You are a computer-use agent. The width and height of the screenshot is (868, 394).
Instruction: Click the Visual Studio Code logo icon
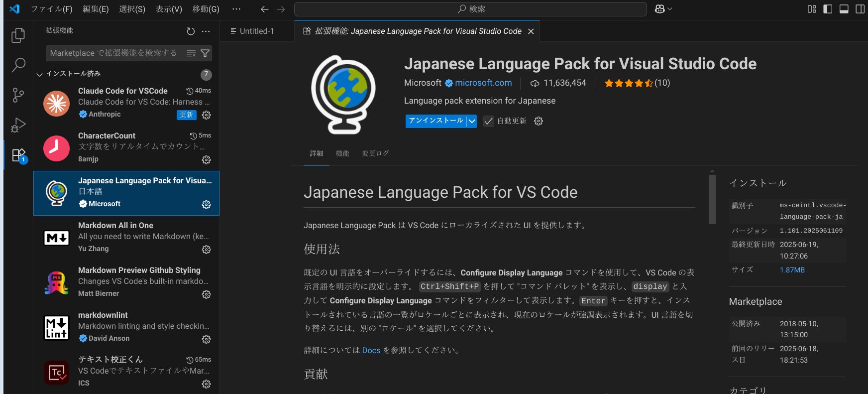[14, 9]
